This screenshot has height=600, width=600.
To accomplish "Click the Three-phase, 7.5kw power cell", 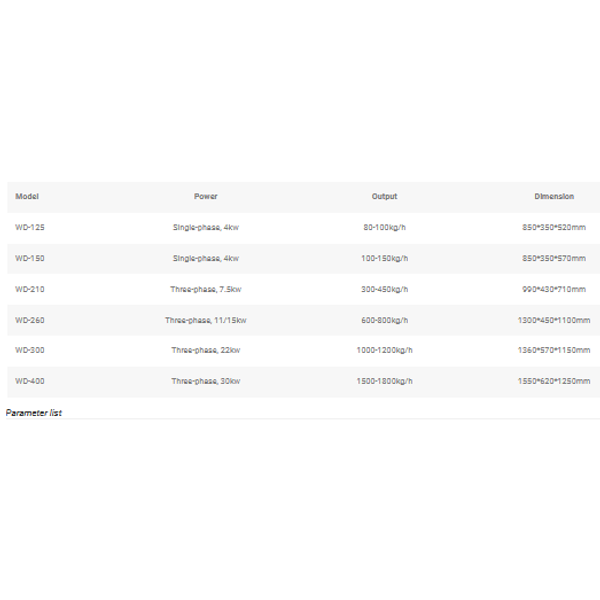I will coord(205,289).
